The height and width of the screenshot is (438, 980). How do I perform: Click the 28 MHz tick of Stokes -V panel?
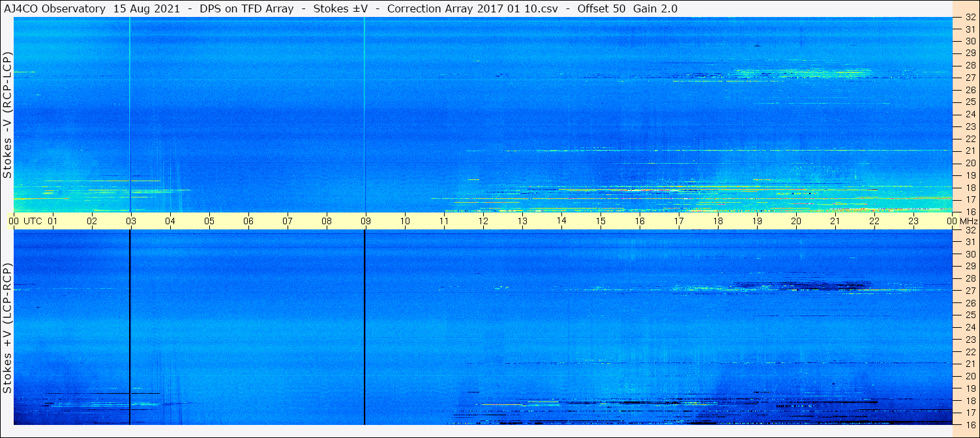pos(970,65)
